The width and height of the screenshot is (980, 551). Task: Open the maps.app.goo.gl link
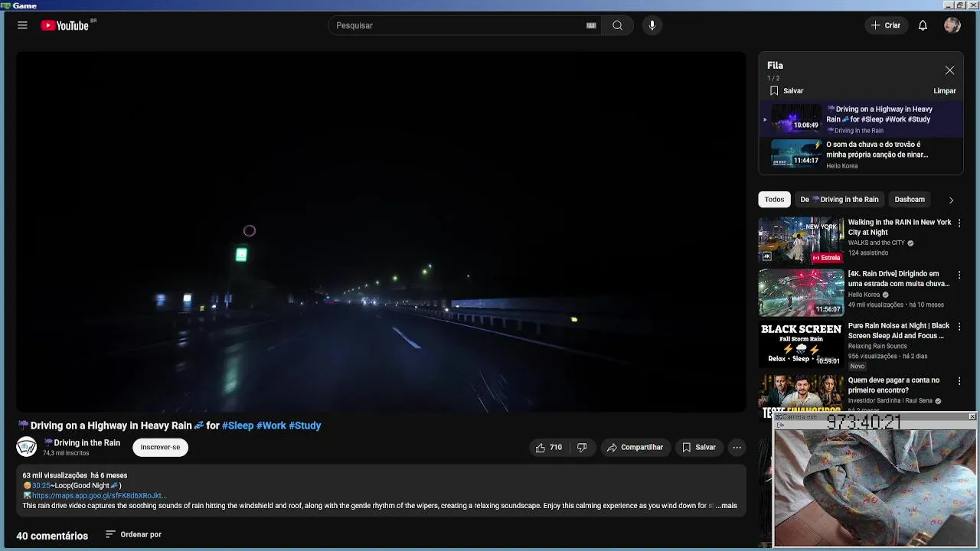point(99,495)
